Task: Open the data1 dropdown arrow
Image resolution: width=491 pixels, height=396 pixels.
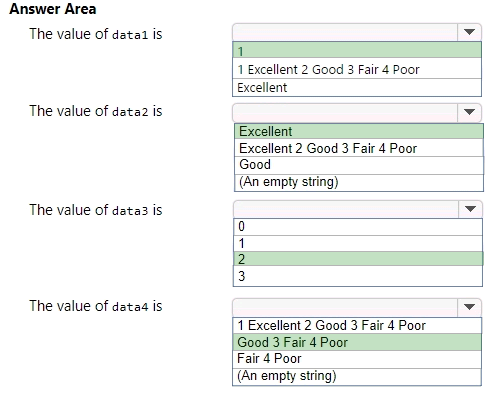Action: pyautogui.click(x=469, y=32)
